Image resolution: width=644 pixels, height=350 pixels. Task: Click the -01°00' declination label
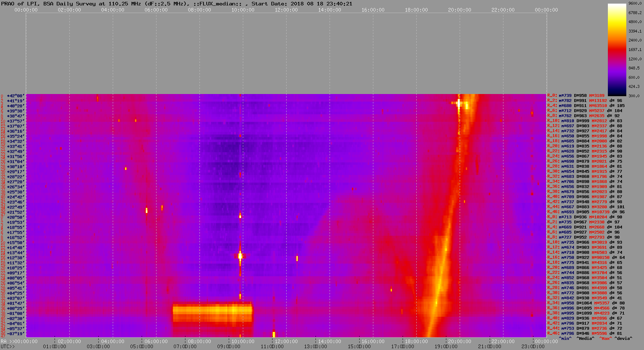(16, 313)
